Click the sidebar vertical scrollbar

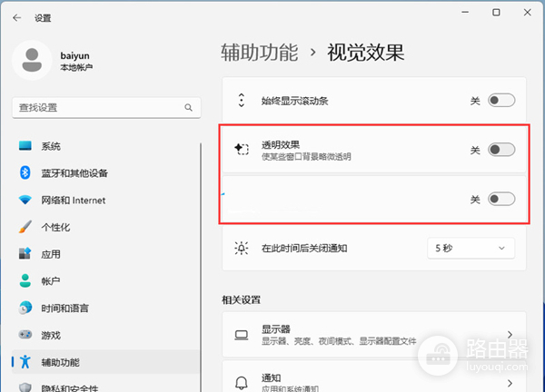coord(201,268)
